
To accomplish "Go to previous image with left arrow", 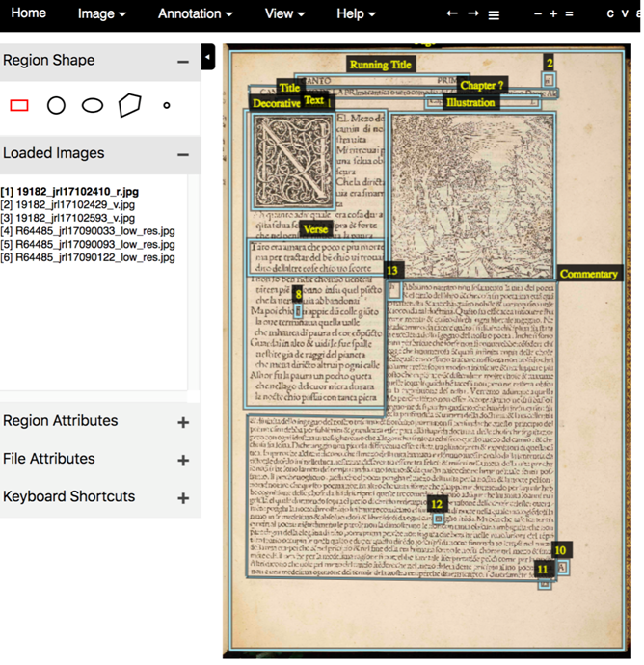I will [452, 13].
